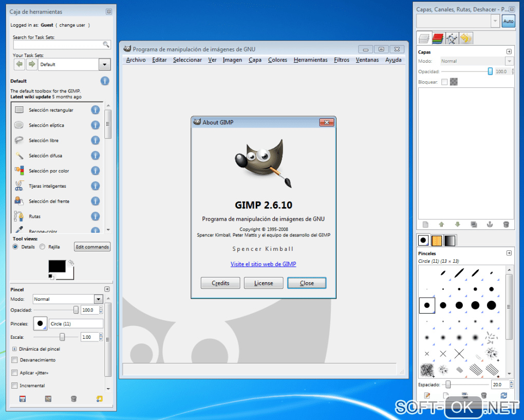The image size is (524, 420).
Task: Open info for Selección rectangular
Action: click(95, 109)
